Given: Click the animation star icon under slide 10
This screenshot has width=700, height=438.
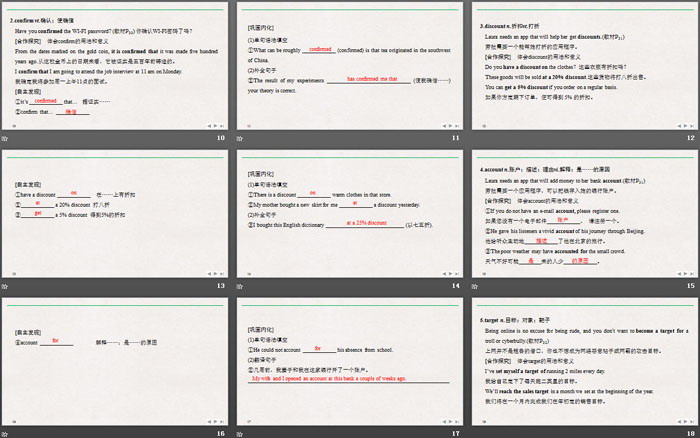Looking at the screenshot, I should 9,137.
